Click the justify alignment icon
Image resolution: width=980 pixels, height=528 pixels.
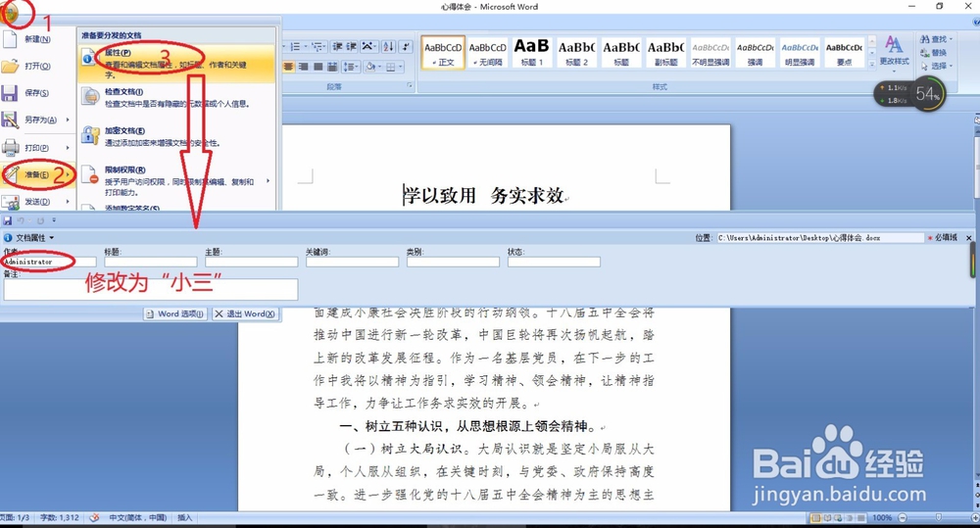pyautogui.click(x=318, y=67)
